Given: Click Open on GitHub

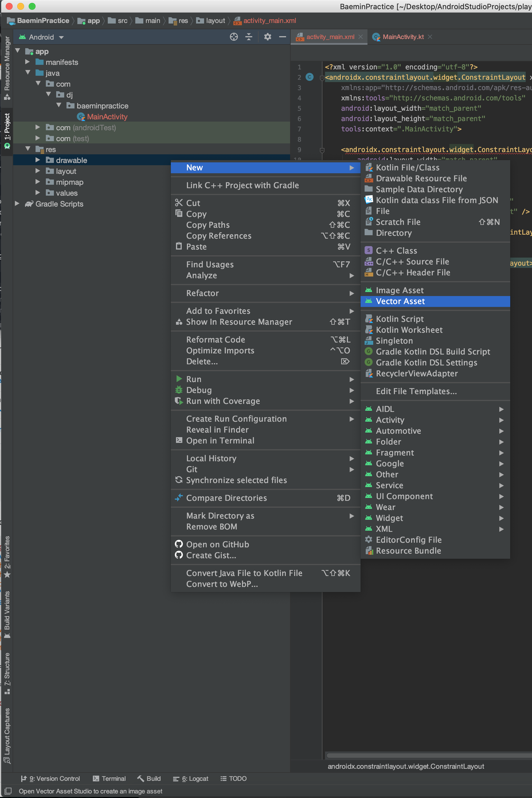Looking at the screenshot, I should [266, 544].
